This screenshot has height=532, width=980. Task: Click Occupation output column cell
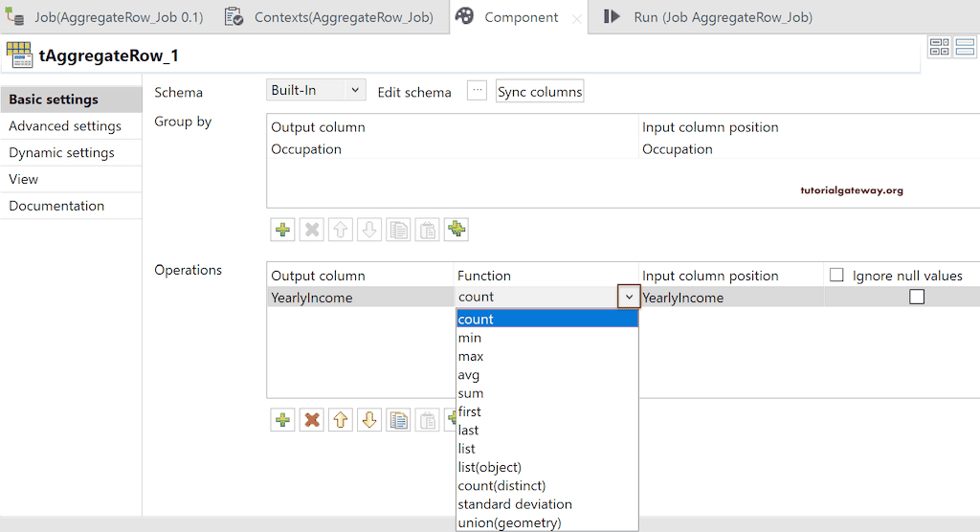pyautogui.click(x=453, y=148)
